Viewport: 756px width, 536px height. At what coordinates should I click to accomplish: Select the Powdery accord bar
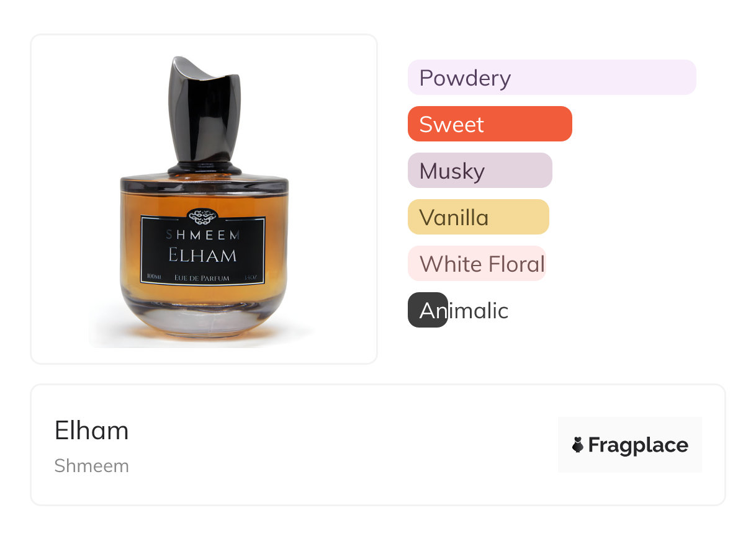click(552, 78)
